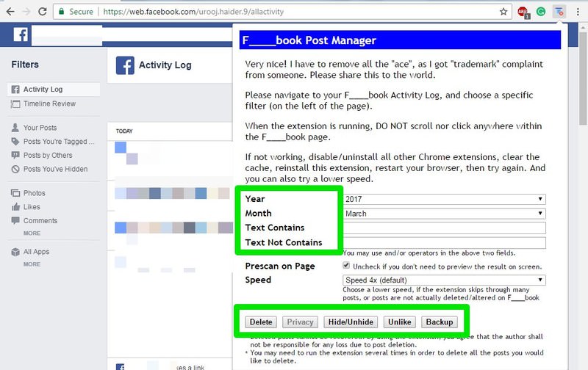The height and width of the screenshot is (370, 588).
Task: Click the Activity Log heading text
Action: (x=165, y=65)
